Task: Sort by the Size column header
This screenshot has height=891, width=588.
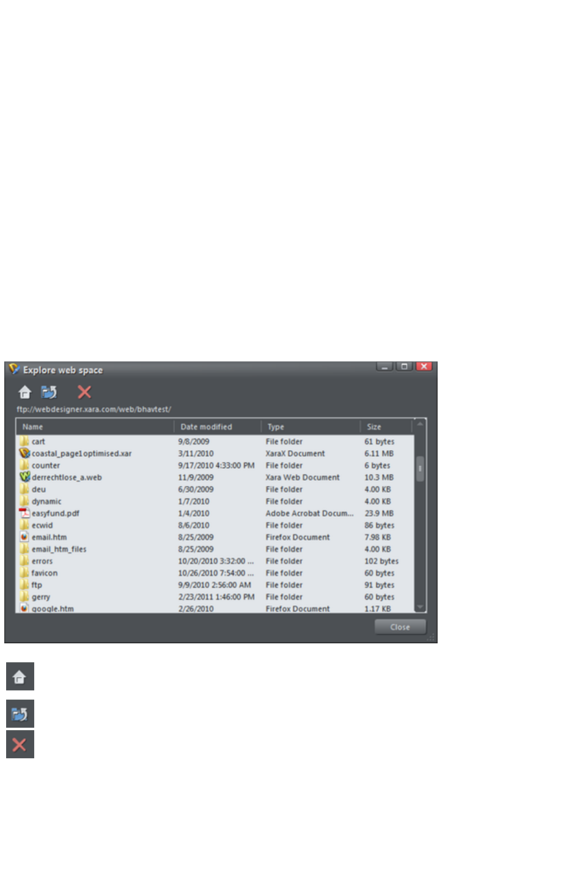Action: (x=386, y=427)
